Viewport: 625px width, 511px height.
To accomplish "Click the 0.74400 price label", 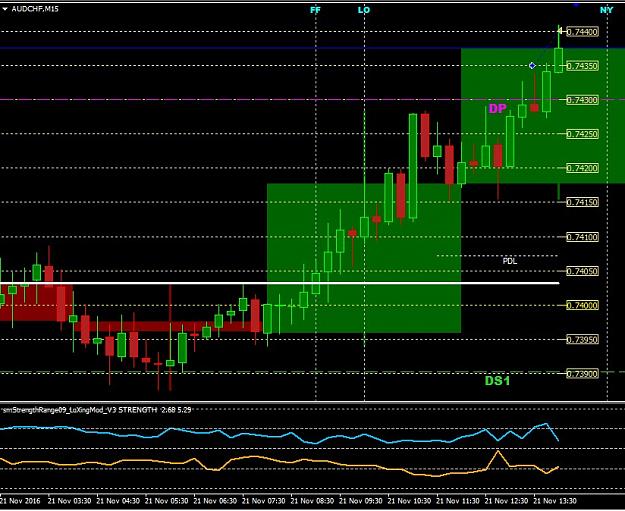I will tap(582, 32).
